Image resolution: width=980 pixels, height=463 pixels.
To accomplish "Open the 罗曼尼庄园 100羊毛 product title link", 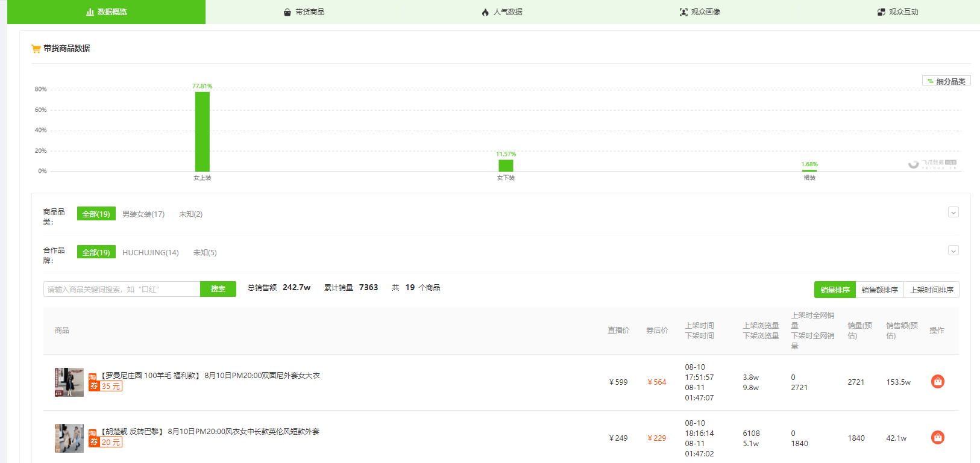I will pos(209,376).
